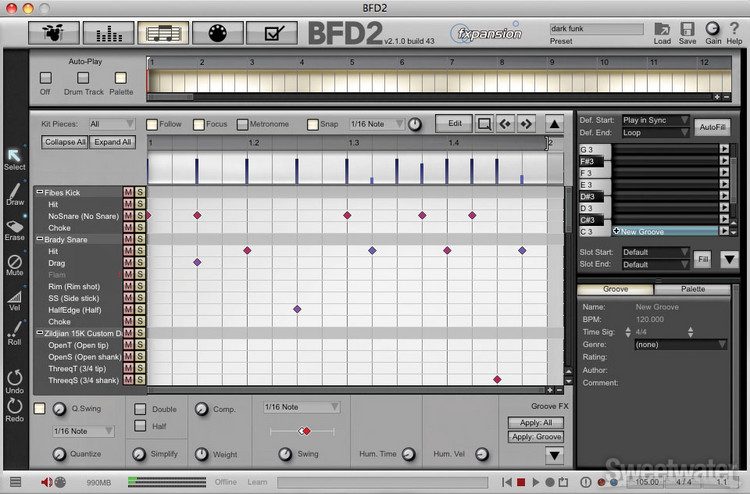Screen dimensions: 750x494
Task: Set Auto-Play to Off
Action: 45,77
